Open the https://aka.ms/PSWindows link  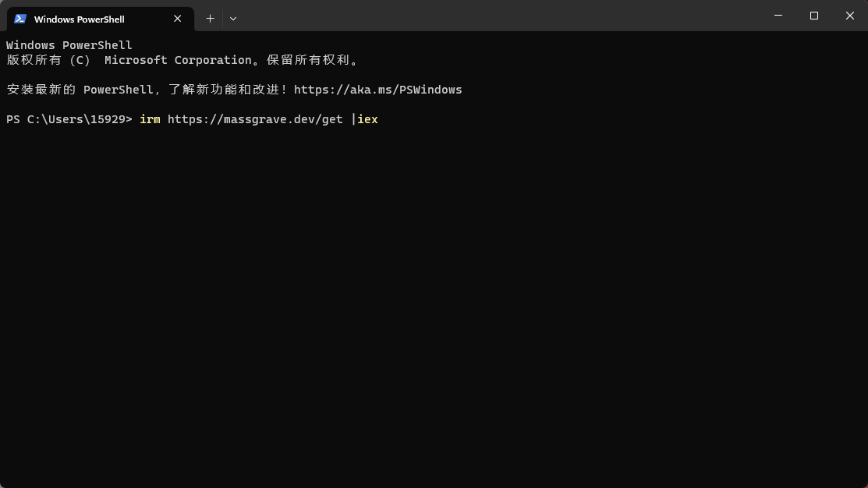[377, 90]
